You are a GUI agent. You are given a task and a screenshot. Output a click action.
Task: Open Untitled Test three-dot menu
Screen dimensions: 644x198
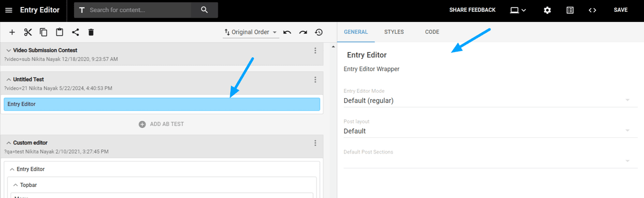315,79
